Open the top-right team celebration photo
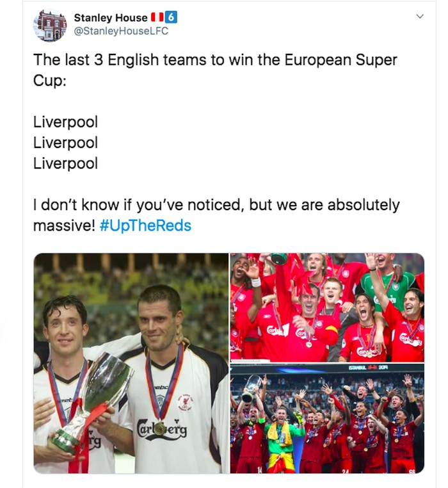This screenshot has width=448, height=488. pyautogui.click(x=326, y=307)
